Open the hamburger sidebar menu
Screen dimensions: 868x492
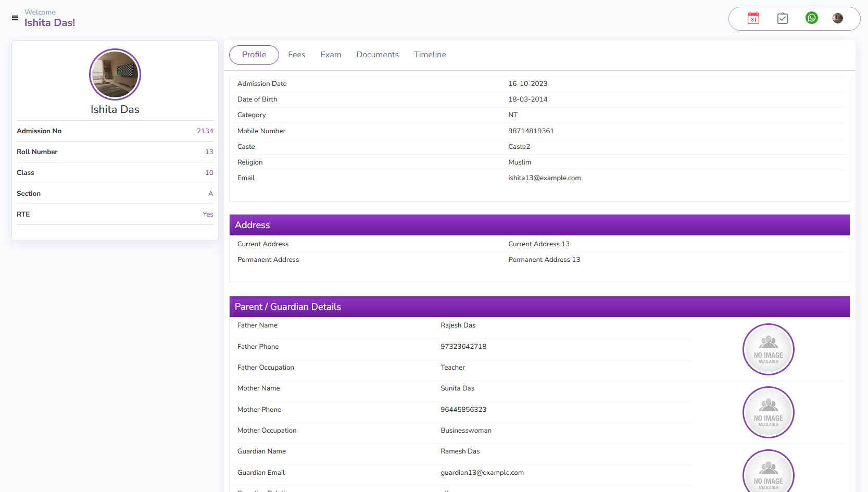point(15,18)
